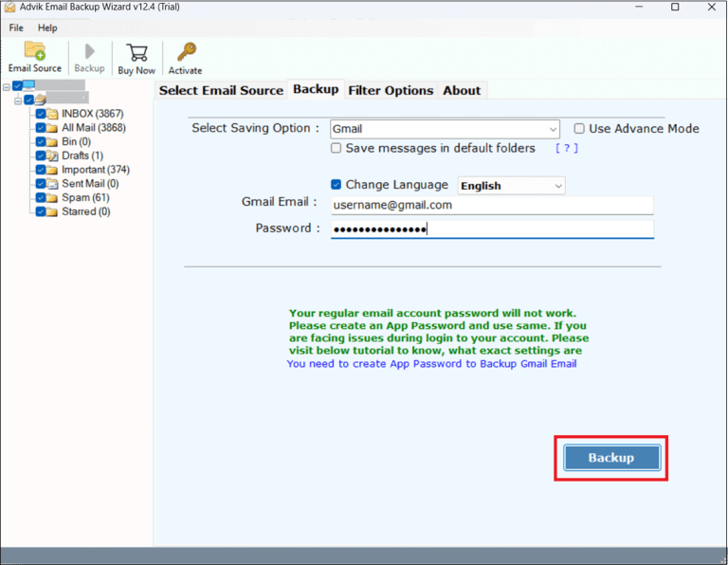The height and width of the screenshot is (565, 728).
Task: Open the File menu
Action: pyautogui.click(x=16, y=27)
